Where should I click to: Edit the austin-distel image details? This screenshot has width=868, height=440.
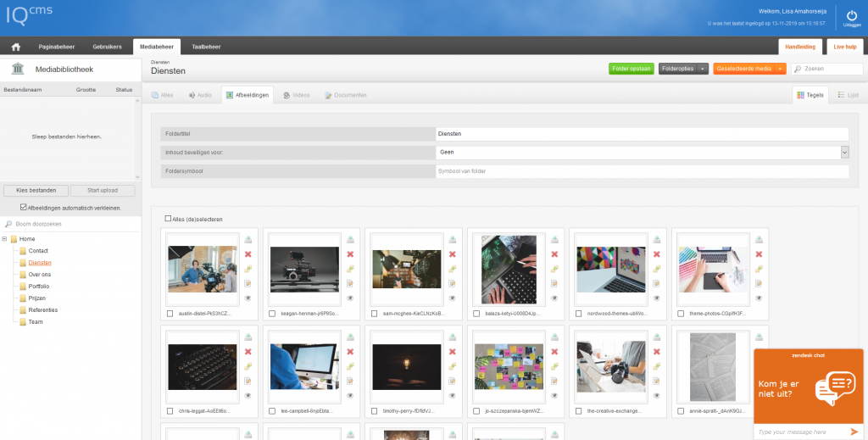tap(248, 283)
